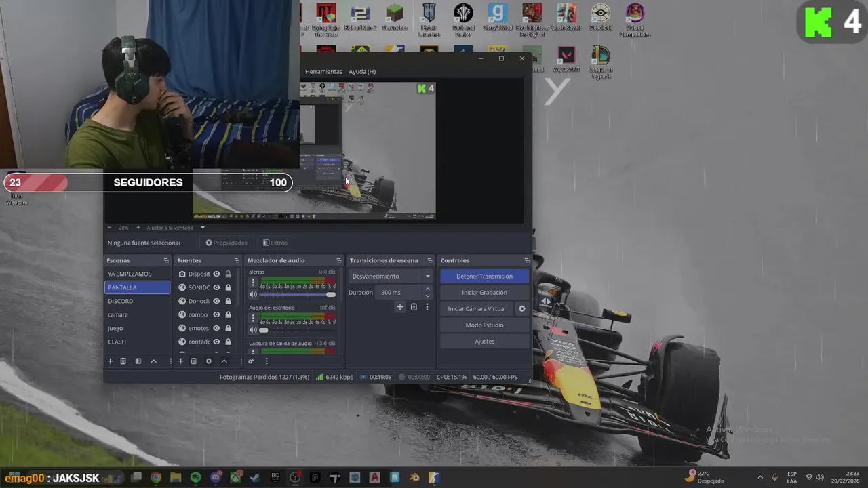The width and height of the screenshot is (868, 488).
Task: Open transition options three-dot menu
Action: click(x=427, y=307)
